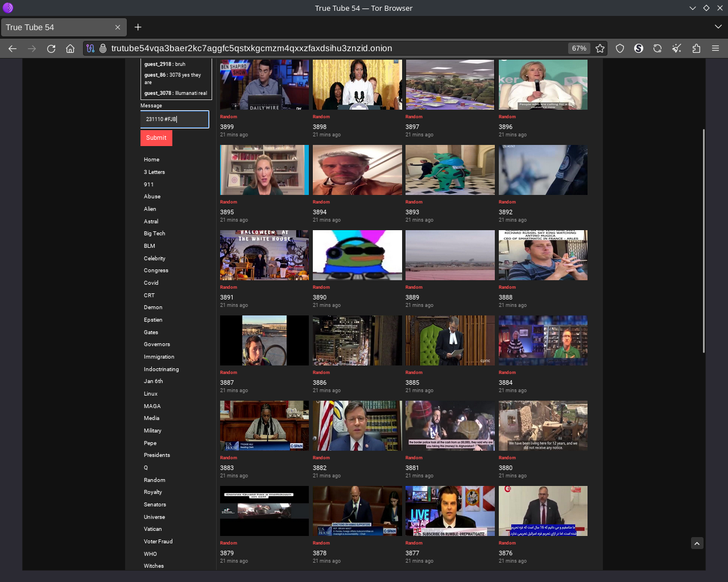Screen dimensions: 728x582
Task: Open the Witches category
Action: 154,566
